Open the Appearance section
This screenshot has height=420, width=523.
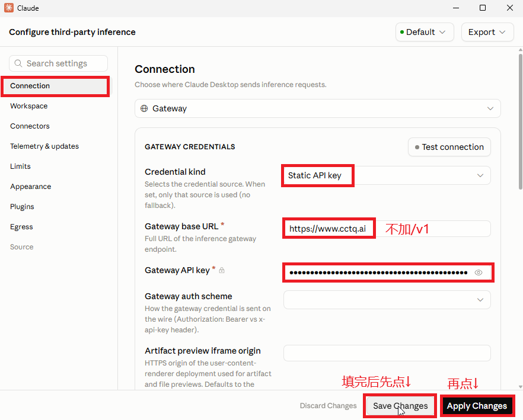pyautogui.click(x=31, y=187)
